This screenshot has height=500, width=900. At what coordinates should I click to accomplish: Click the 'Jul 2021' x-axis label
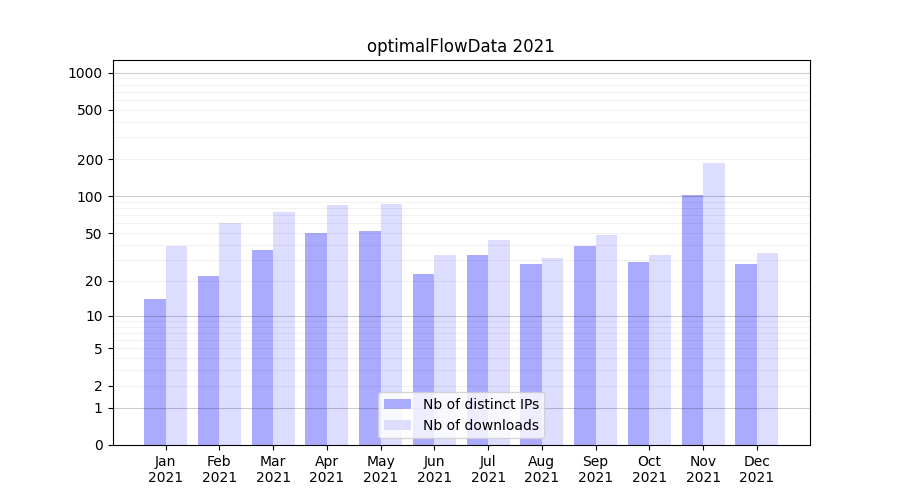488,469
